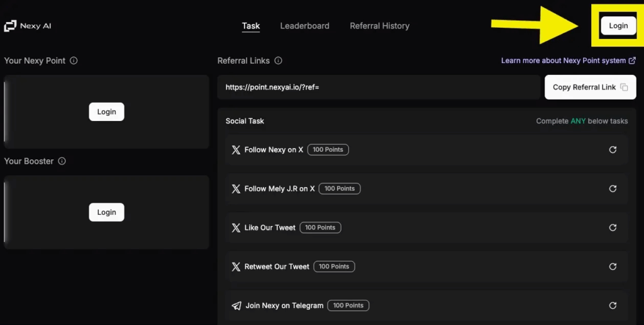The height and width of the screenshot is (325, 644).
Task: Copy the referral link
Action: click(x=590, y=87)
